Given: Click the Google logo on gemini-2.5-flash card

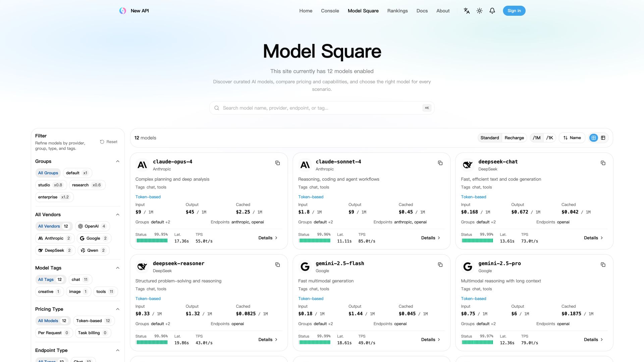Looking at the screenshot, I should tap(305, 267).
